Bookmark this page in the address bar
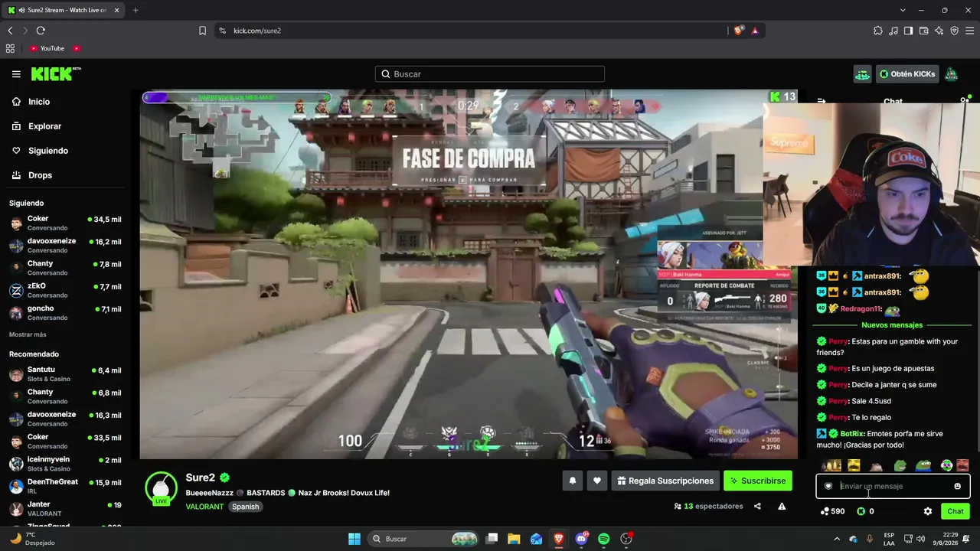The image size is (980, 551). pos(202,31)
